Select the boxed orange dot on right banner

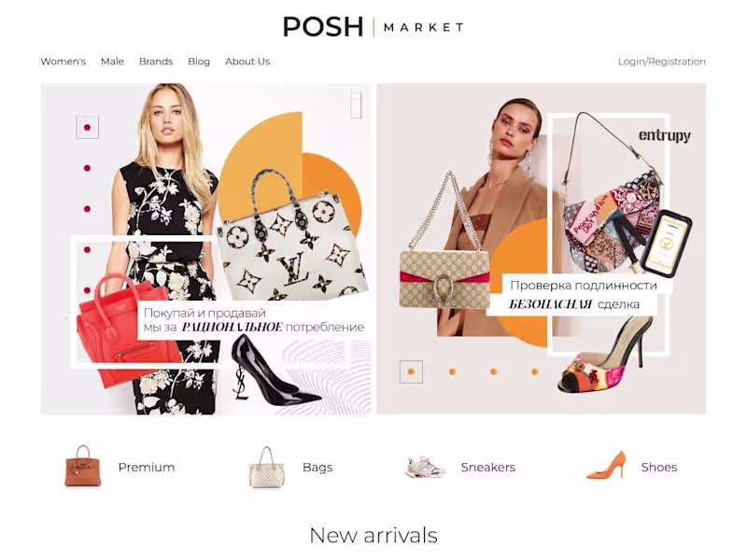411,371
